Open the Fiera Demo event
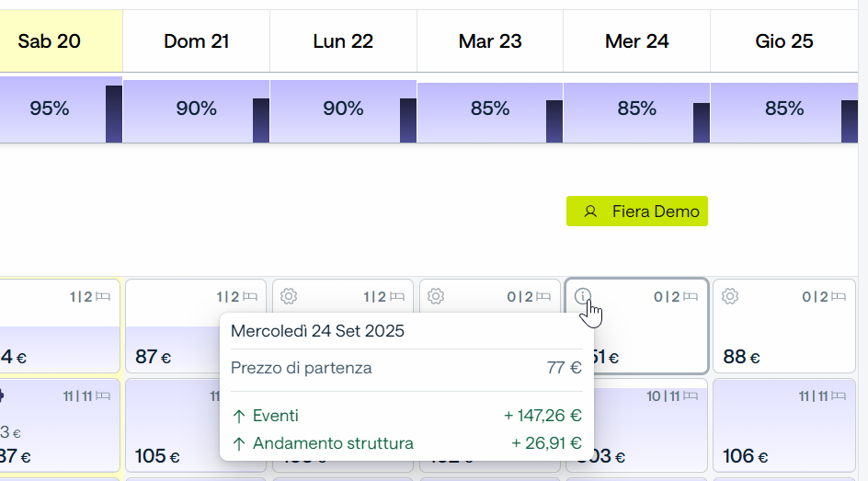Image resolution: width=868 pixels, height=481 pixels. 636,211
